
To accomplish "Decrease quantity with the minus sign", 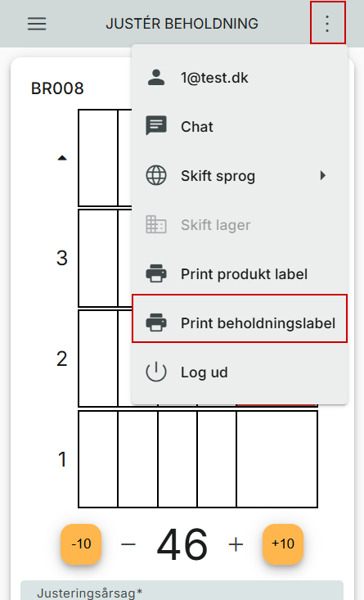I will pos(128,544).
